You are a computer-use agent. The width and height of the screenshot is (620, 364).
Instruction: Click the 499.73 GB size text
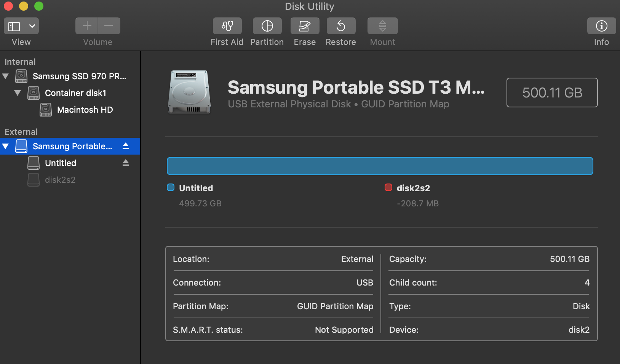pyautogui.click(x=200, y=203)
